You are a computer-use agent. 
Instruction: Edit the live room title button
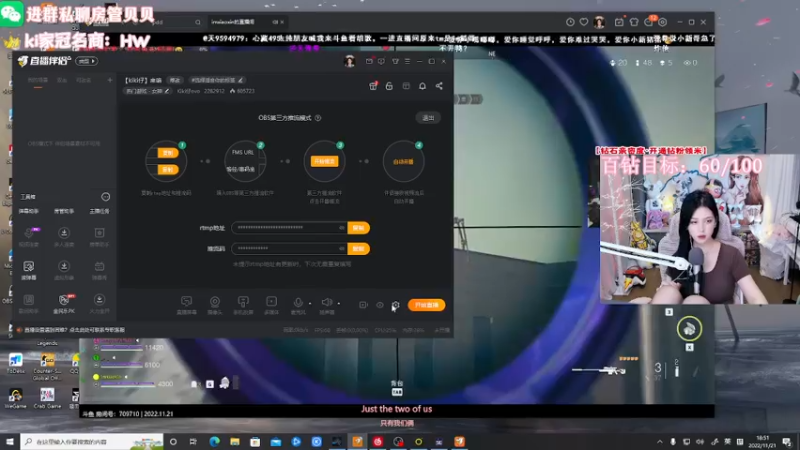(175, 80)
